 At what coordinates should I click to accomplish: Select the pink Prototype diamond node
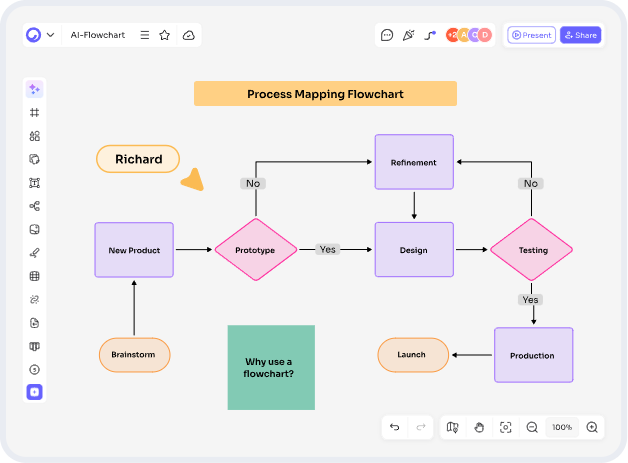click(255, 250)
